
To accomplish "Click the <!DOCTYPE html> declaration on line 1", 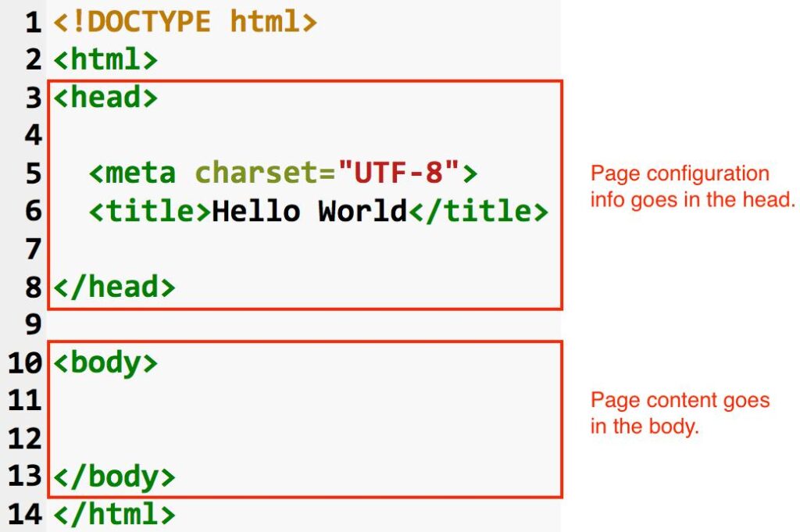I will [x=184, y=22].
